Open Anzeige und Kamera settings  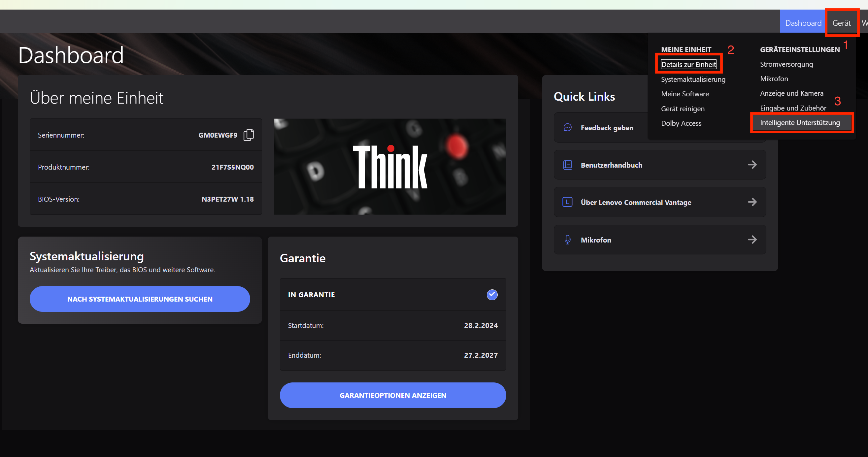[x=791, y=93]
